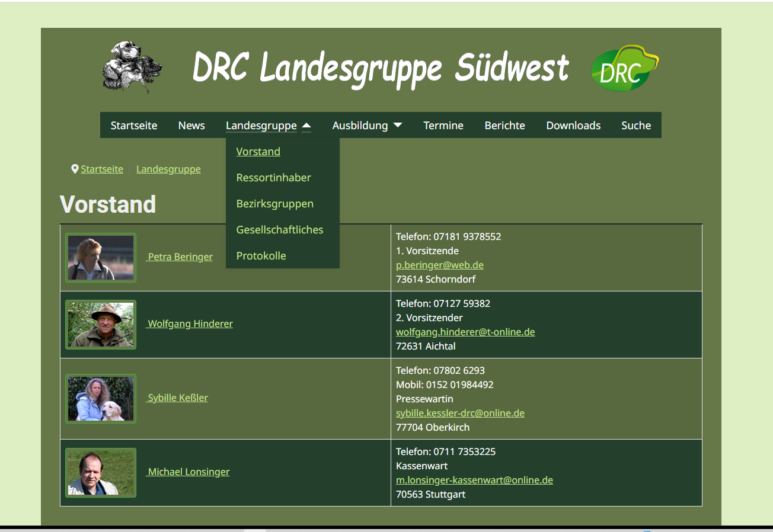This screenshot has height=532, width=773.
Task: Select Gesellschaftliches in the submenu
Action: point(280,230)
